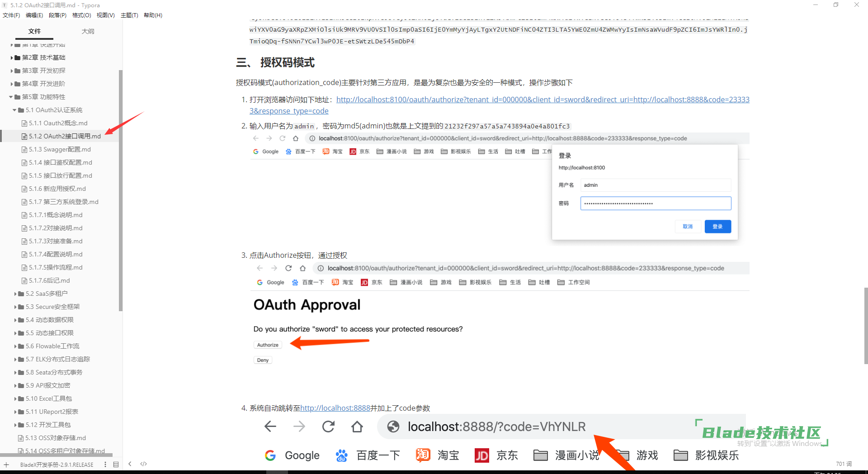
Task: Expand the 5.7 ELK分布式日志追踪 folder
Action: point(15,359)
